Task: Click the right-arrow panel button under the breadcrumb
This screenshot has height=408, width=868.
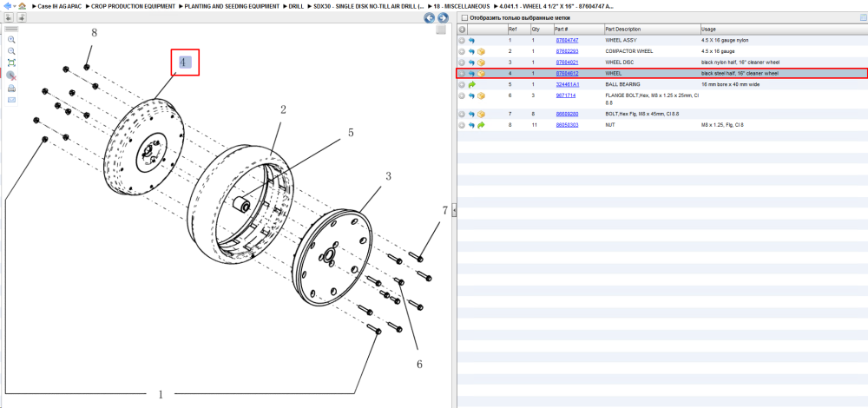Action: (22, 17)
